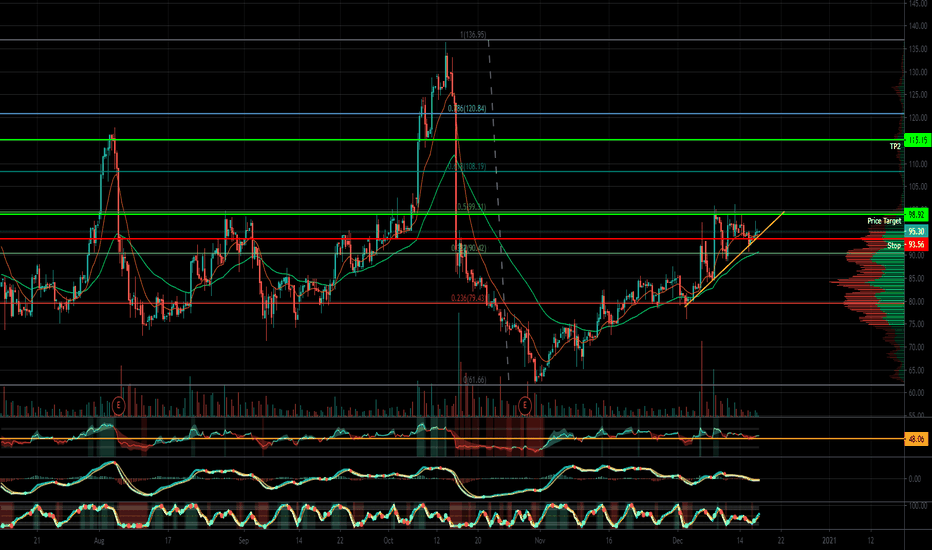Click the 65.00 price axis tick
Image resolution: width=932 pixels, height=550 pixels.
coord(918,370)
